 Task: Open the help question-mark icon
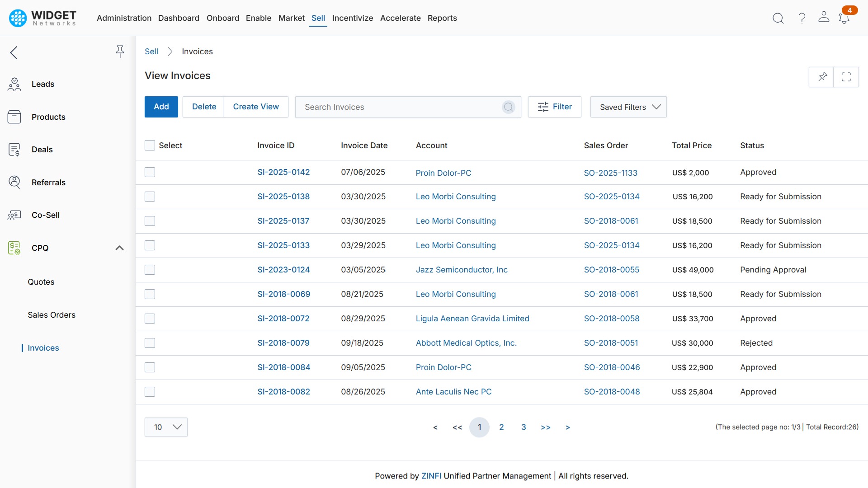click(801, 18)
